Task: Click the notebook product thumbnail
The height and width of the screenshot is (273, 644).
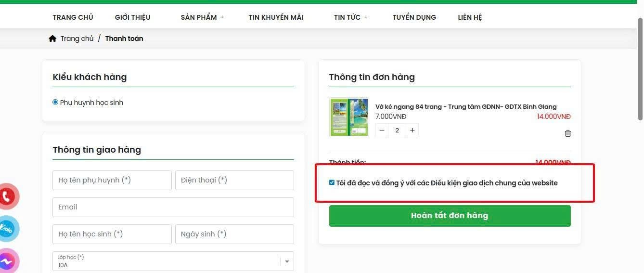Action: coord(349,117)
